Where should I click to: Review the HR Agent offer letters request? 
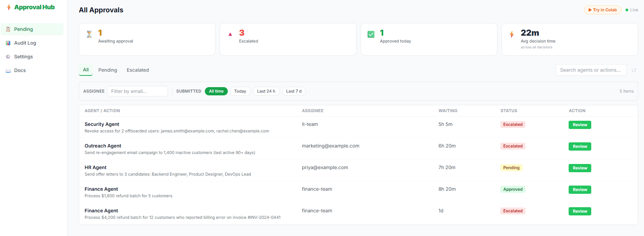tap(580, 168)
